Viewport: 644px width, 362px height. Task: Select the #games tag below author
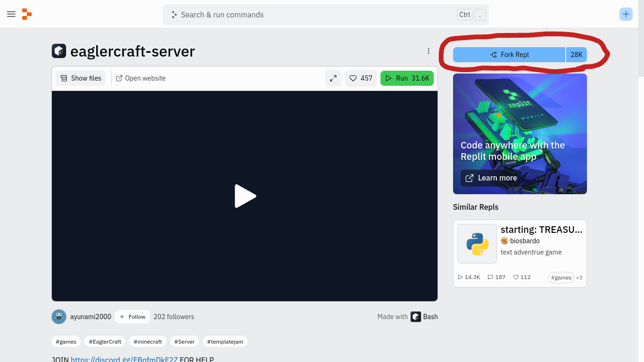pyautogui.click(x=66, y=342)
